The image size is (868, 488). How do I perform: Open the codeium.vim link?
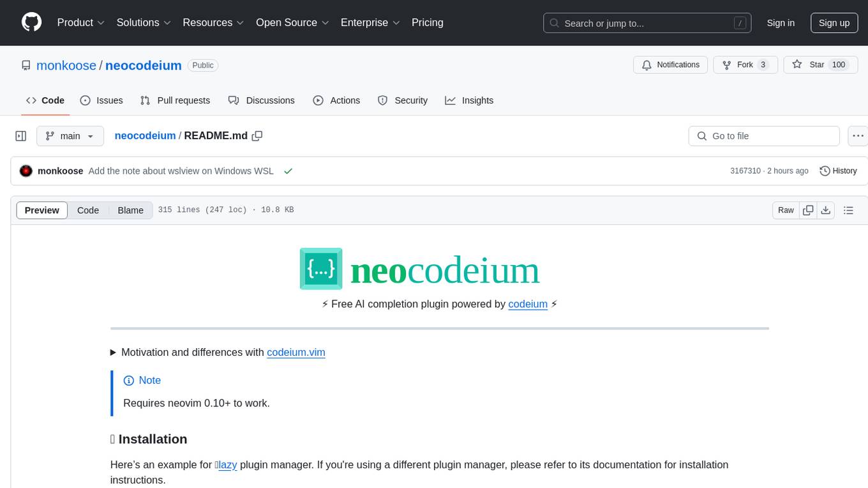click(296, 352)
